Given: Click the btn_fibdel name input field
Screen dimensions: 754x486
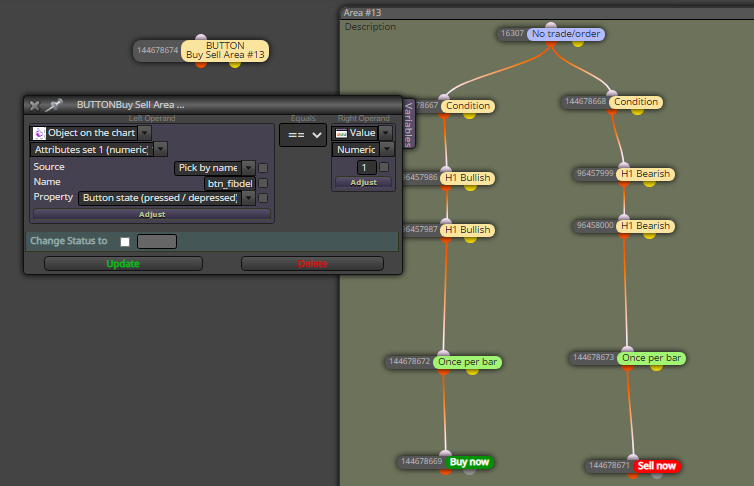Looking at the screenshot, I should [230, 183].
